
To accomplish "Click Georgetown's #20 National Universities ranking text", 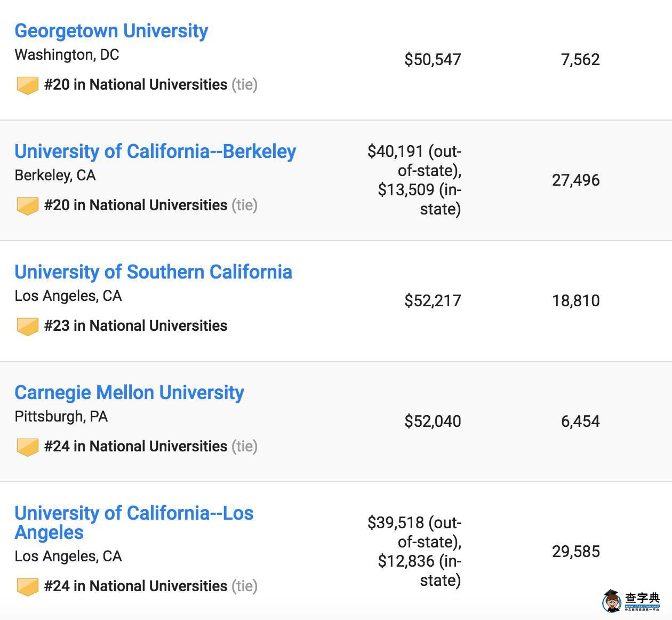I will 135,84.
